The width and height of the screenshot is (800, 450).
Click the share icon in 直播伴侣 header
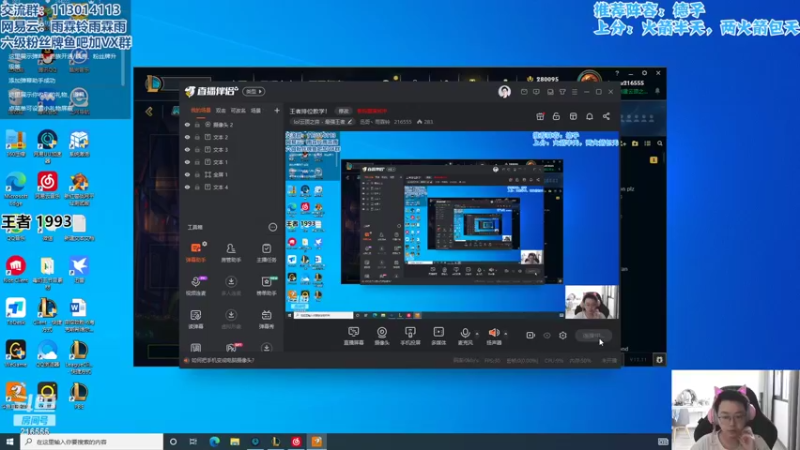pos(606,116)
